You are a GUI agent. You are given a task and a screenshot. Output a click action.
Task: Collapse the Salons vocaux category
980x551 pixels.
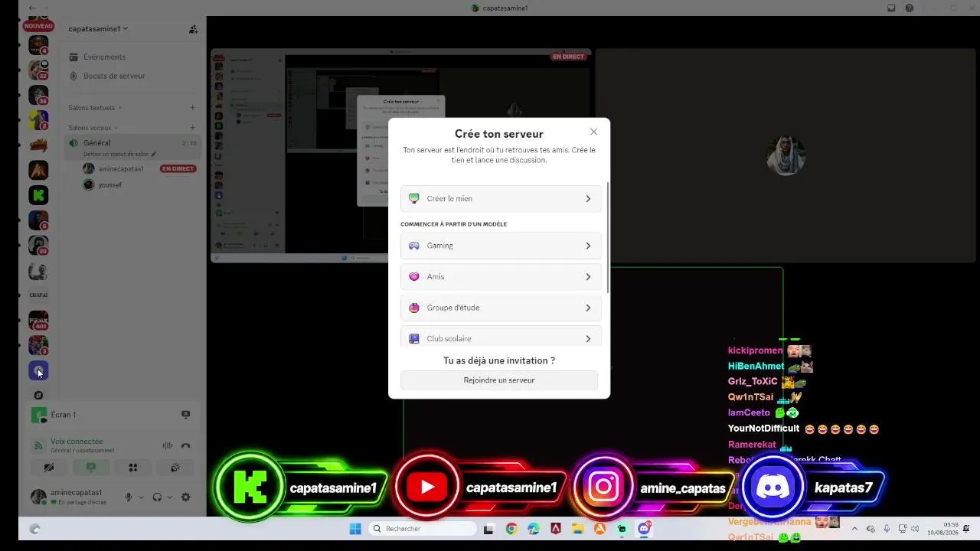click(x=93, y=128)
